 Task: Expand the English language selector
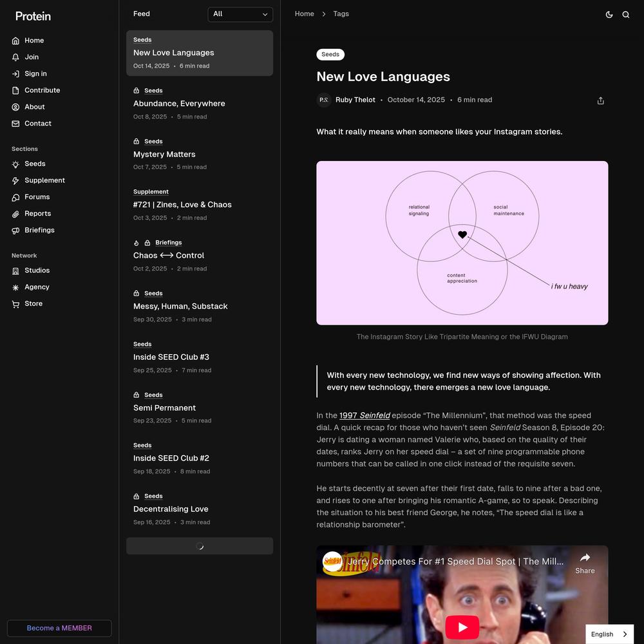[609, 634]
